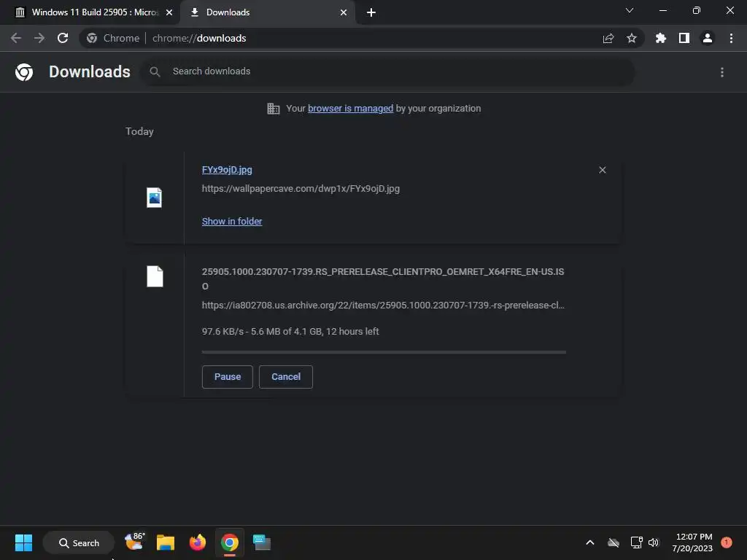Remove FYx9ojD.jpg from the list

coord(602,170)
